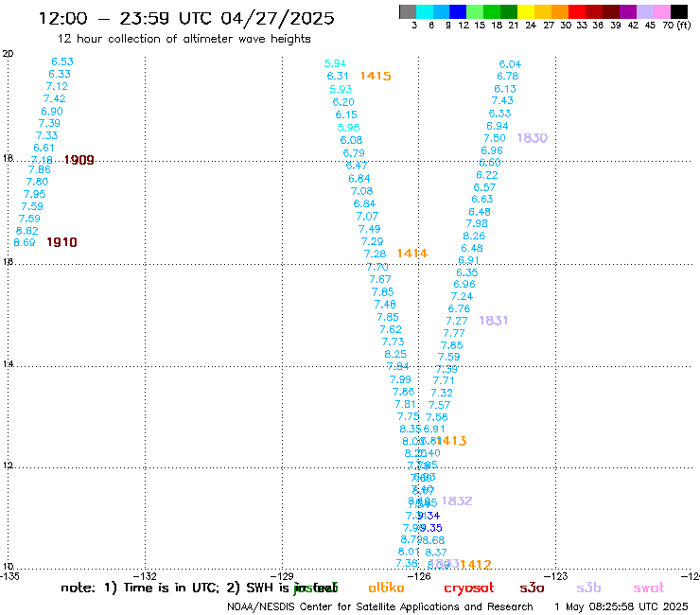Click the cyan swatch in the color scale
This screenshot has height=615, width=700.
coord(425,11)
